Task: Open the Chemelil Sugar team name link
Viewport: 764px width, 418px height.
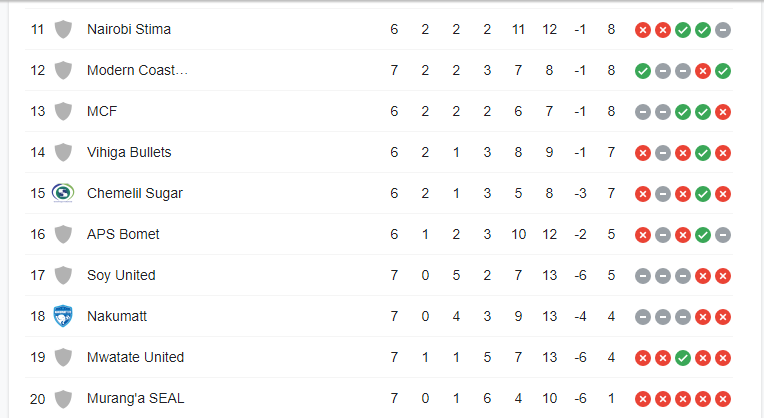Action: [134, 193]
